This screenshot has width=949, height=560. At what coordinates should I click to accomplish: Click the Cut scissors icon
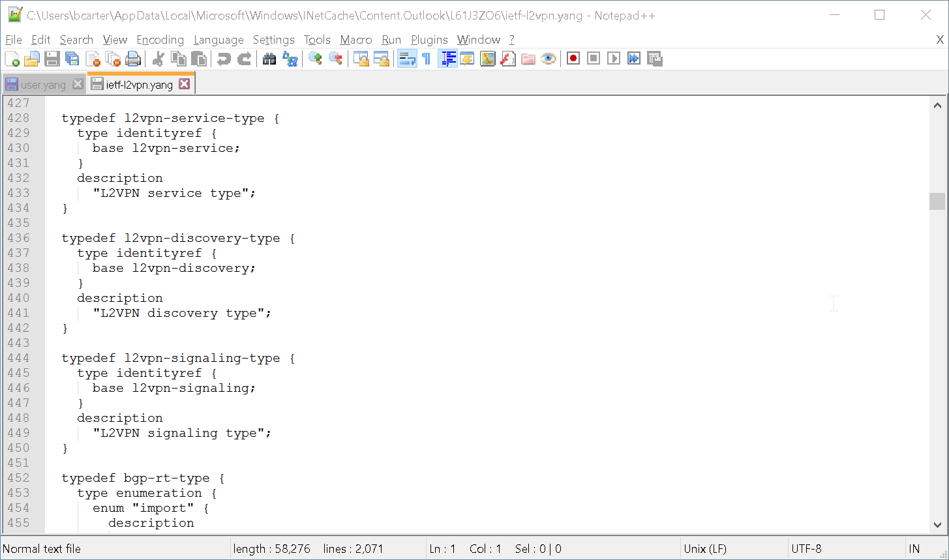point(158,59)
